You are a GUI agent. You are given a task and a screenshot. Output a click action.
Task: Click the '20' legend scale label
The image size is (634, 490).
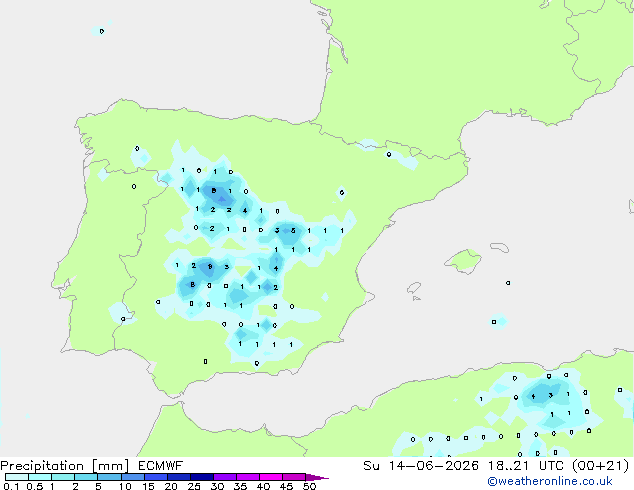171,486
